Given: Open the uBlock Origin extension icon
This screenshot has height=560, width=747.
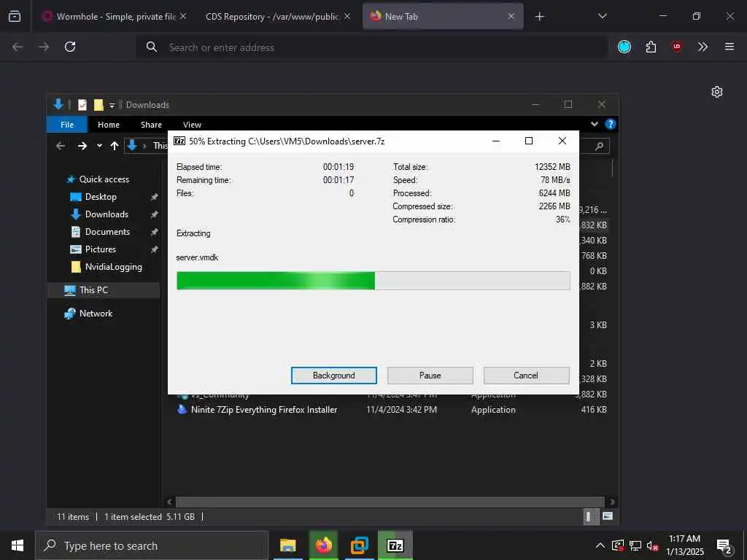Looking at the screenshot, I should pyautogui.click(x=676, y=47).
